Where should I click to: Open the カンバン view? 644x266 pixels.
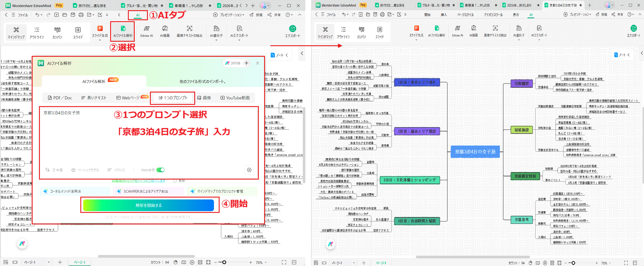pos(57,32)
